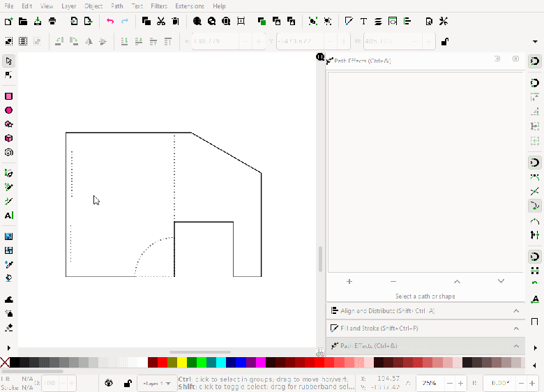Click the add path effect plus button
This screenshot has height=392, width=544.
(349, 281)
